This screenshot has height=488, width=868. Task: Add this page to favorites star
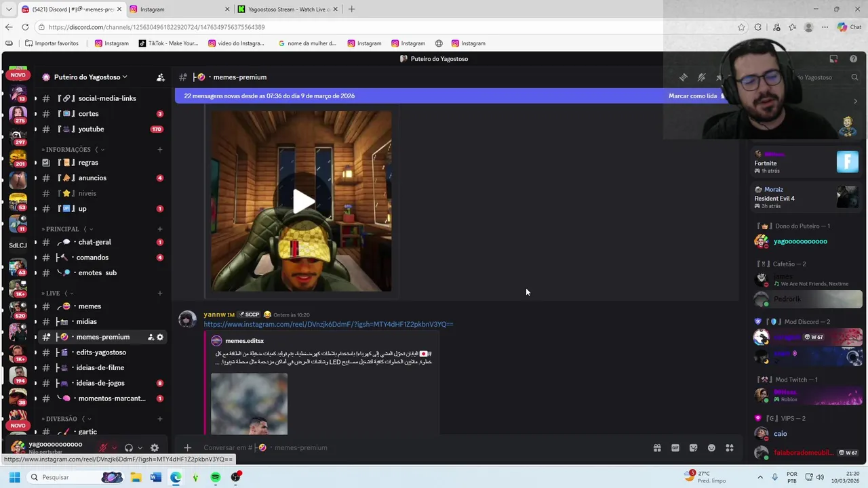click(x=741, y=27)
